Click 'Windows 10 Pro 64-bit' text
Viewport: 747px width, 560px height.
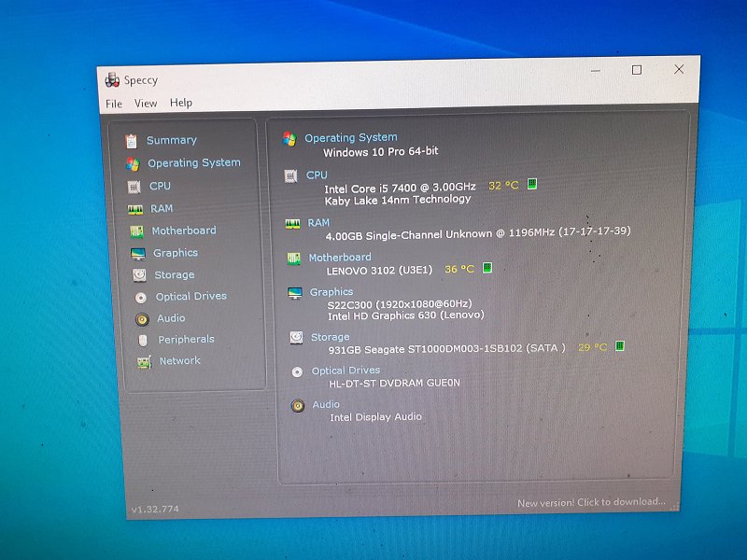click(381, 152)
